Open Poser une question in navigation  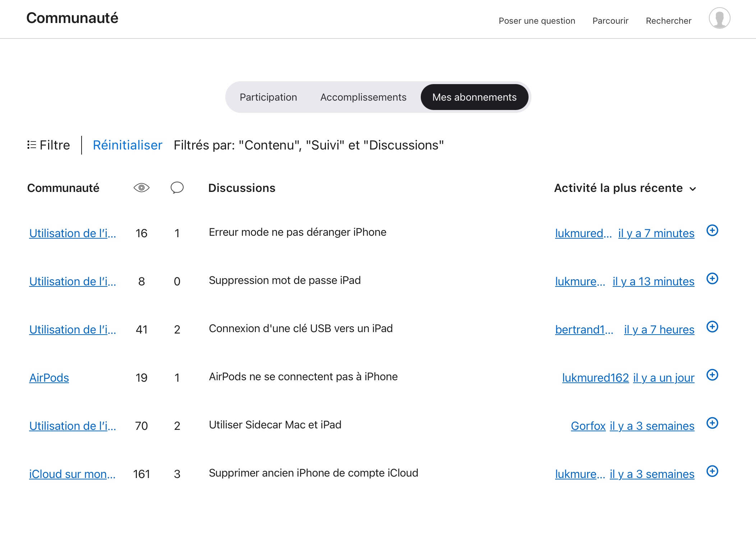click(537, 21)
